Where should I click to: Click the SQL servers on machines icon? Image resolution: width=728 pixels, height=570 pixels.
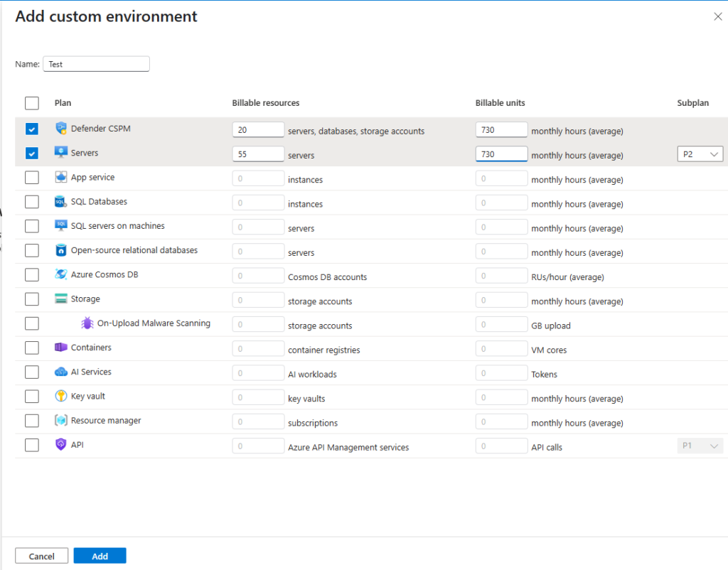(61, 225)
